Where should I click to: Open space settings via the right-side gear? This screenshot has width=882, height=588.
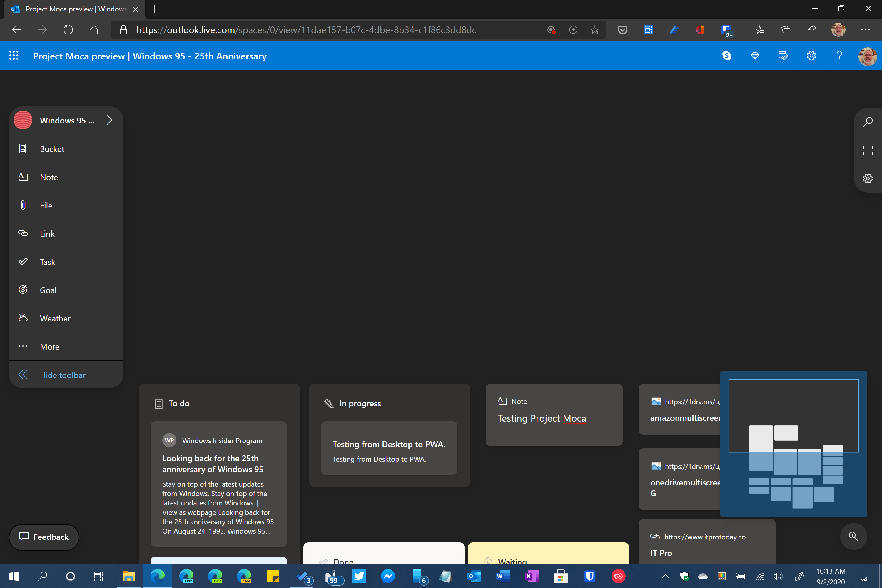click(868, 178)
